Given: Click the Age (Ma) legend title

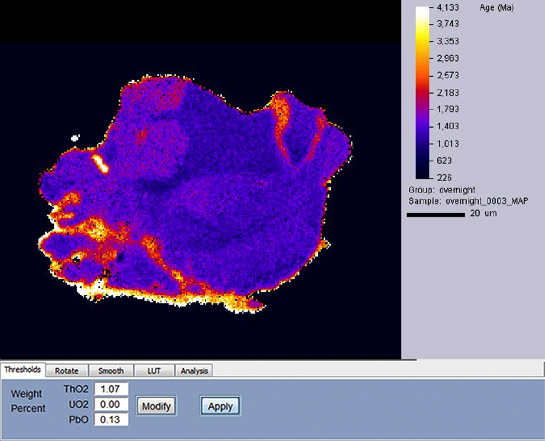Looking at the screenshot, I should 497,8.
